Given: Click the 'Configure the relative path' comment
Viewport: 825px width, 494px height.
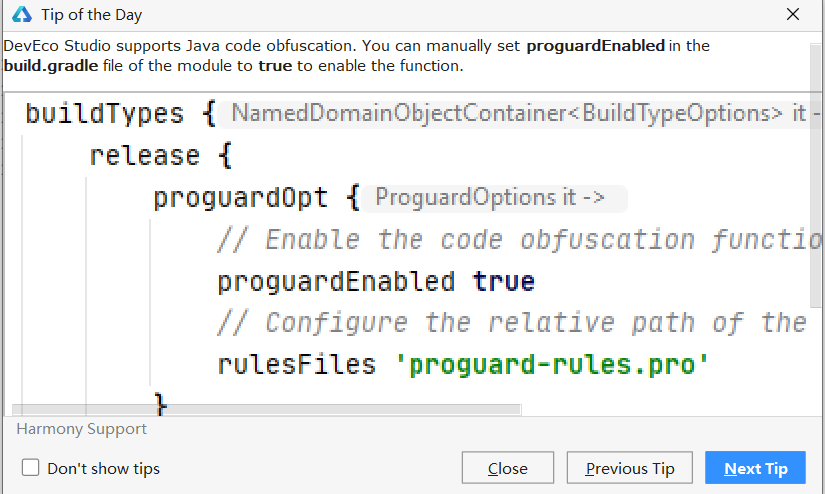Looking at the screenshot, I should pos(512,322).
